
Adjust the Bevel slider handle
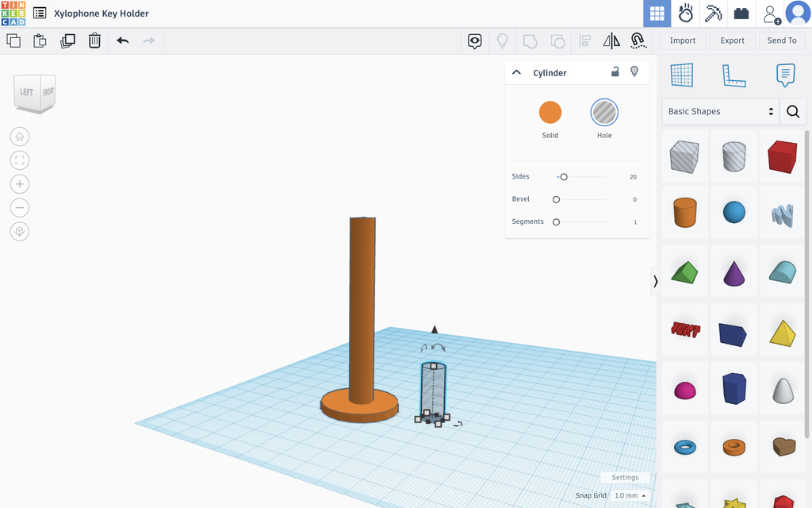point(556,199)
